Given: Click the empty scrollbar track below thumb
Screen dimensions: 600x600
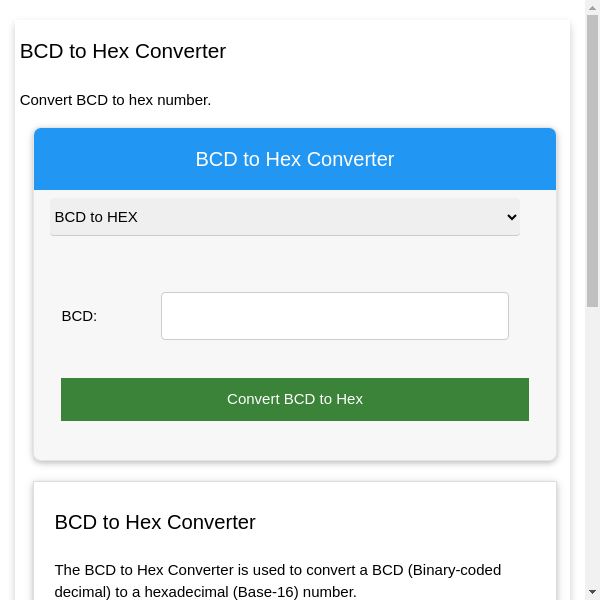Looking at the screenshot, I should click(x=592, y=450).
